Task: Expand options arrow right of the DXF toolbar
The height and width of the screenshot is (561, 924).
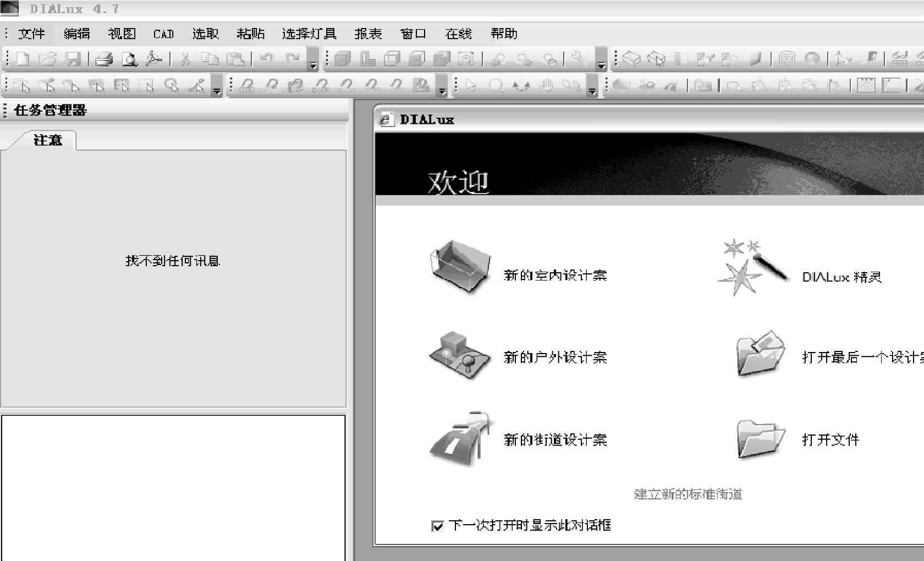Action: pos(442,87)
